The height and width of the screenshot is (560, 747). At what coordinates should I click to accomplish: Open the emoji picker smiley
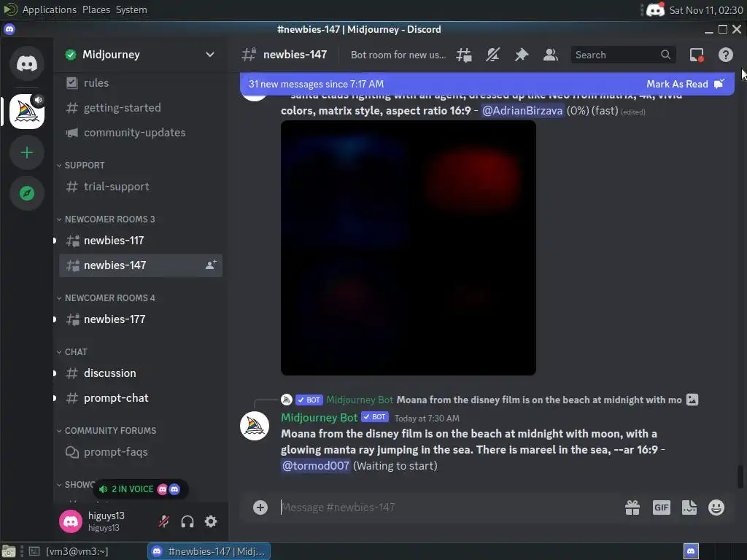pyautogui.click(x=716, y=507)
